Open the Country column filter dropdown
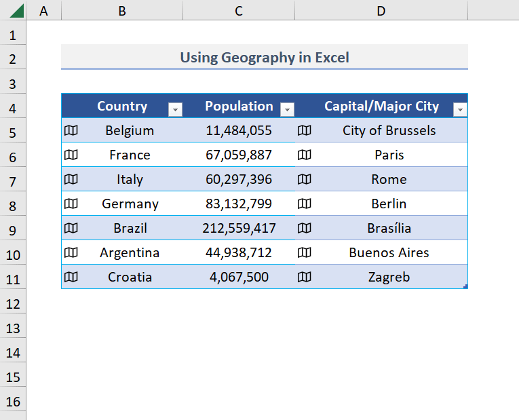The height and width of the screenshot is (420, 519). click(175, 109)
